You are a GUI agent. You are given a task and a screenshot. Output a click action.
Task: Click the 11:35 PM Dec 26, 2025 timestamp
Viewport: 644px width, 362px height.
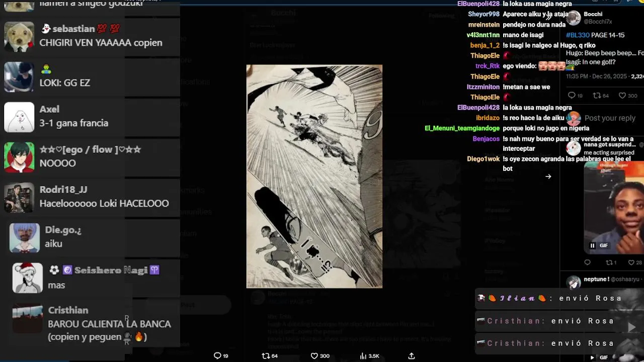click(597, 76)
